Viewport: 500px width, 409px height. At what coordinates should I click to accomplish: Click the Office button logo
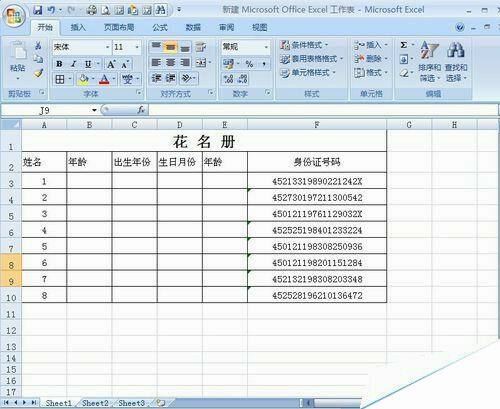[x=14, y=16]
